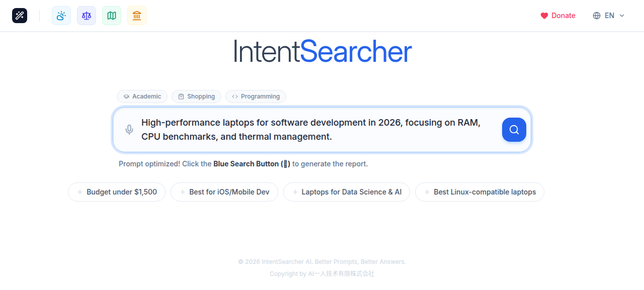
Task: Click the heart icon beside Donate
Action: (x=544, y=16)
